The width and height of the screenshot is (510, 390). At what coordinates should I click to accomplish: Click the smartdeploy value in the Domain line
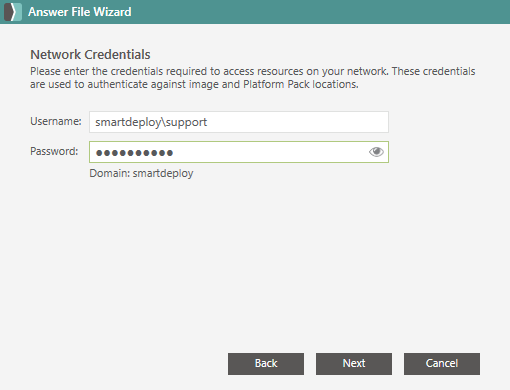[x=163, y=173]
